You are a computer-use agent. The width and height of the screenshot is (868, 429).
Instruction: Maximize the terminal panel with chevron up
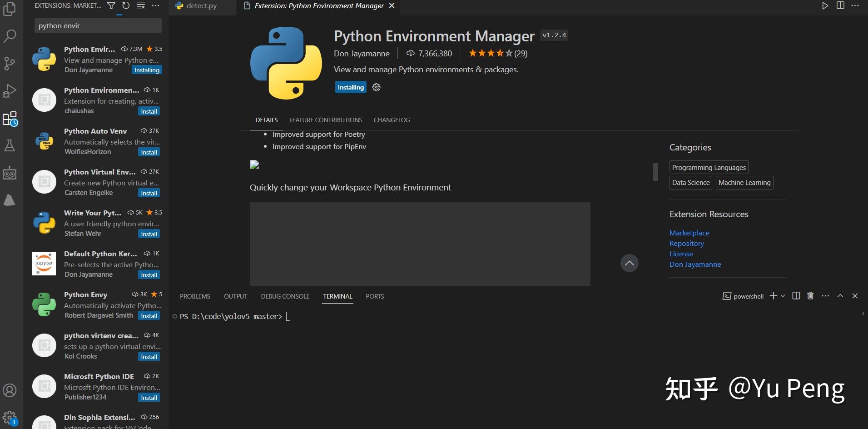(x=840, y=296)
